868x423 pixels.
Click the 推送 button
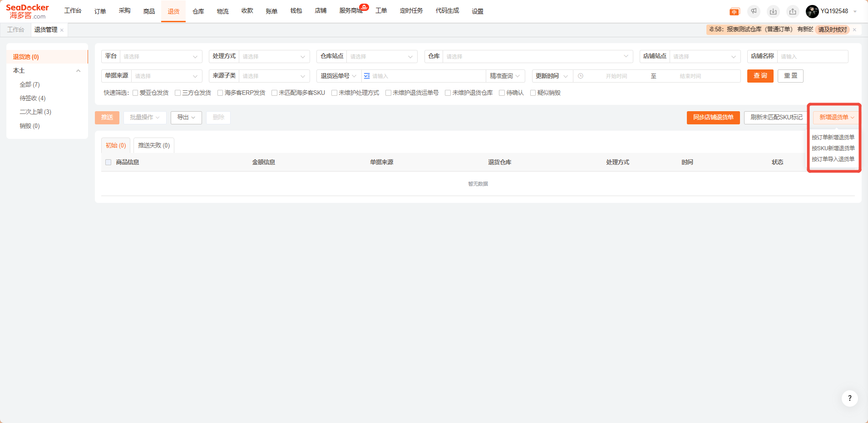click(x=107, y=118)
